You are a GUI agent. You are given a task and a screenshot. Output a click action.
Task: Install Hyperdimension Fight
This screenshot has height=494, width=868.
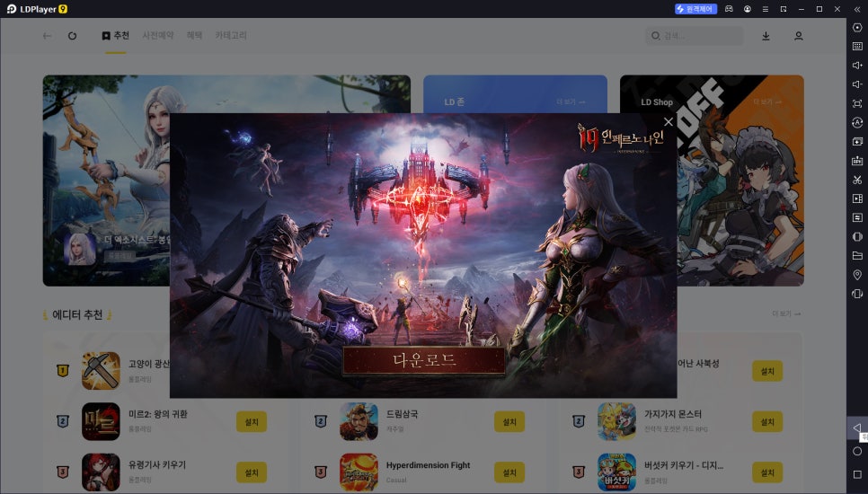coord(509,472)
